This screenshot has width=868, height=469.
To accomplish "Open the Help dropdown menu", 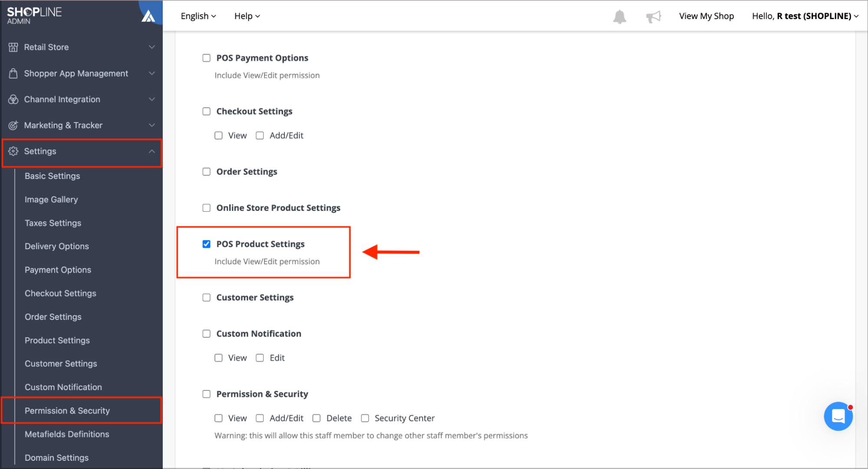I will [x=247, y=16].
